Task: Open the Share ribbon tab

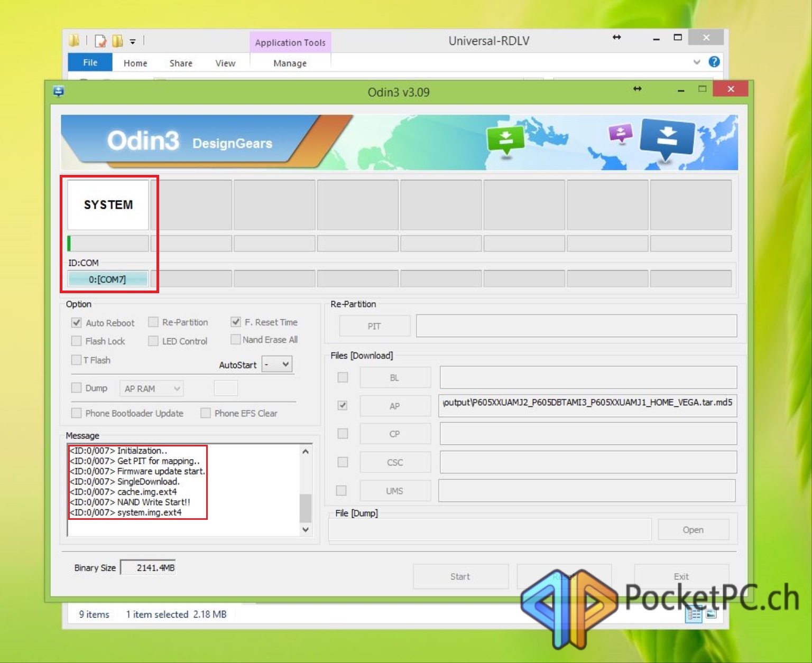Action: 181,63
